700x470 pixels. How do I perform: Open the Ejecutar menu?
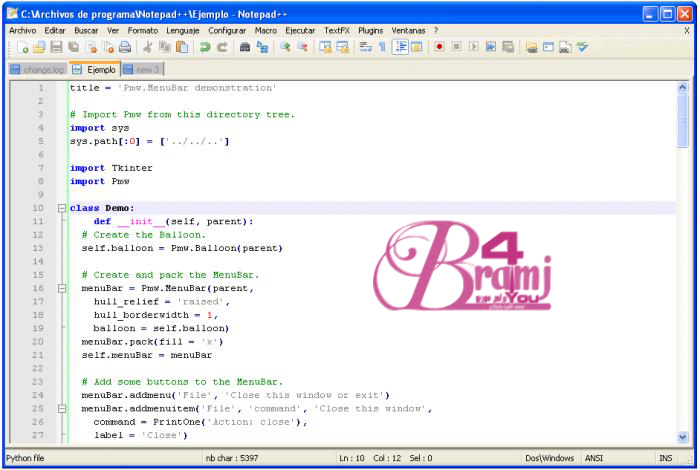[x=300, y=30]
